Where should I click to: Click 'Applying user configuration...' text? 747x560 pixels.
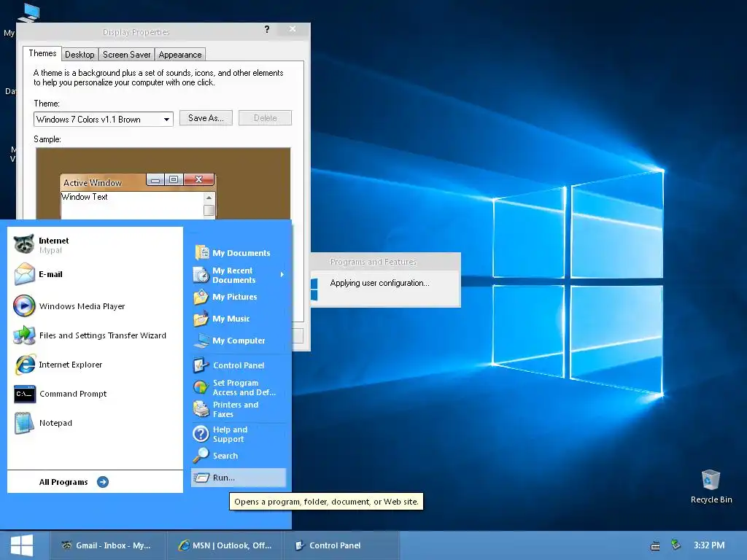click(379, 283)
